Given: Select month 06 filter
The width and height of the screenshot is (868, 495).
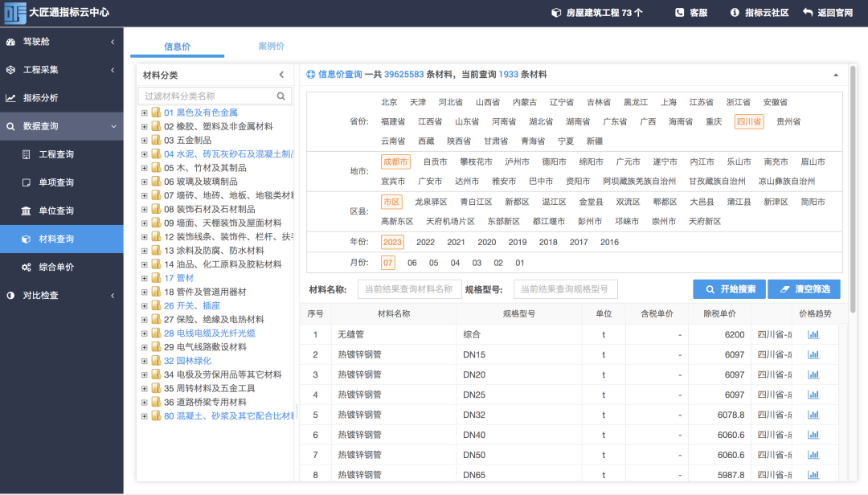Looking at the screenshot, I should coord(411,263).
